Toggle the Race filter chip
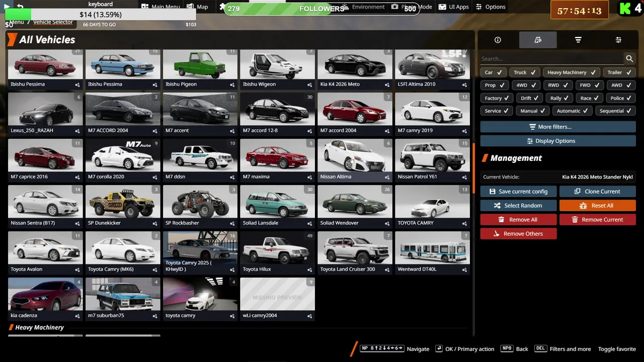This screenshot has width=644, height=362. pyautogui.click(x=590, y=98)
